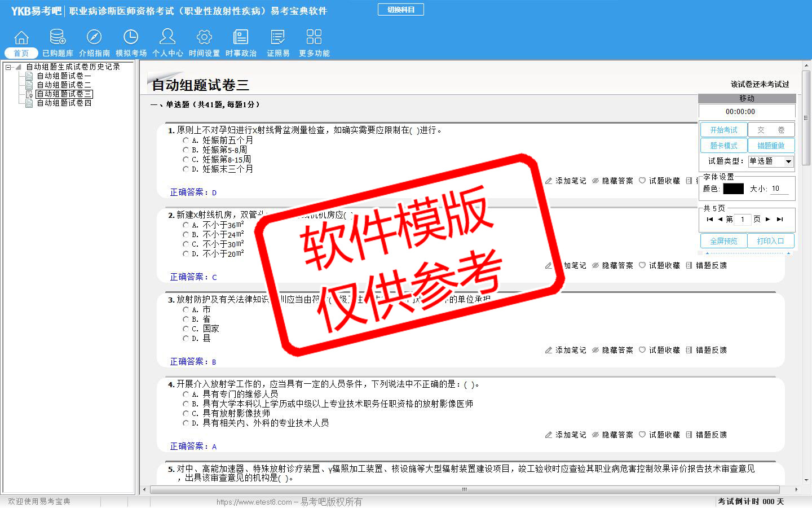Select option C 不小于30m²
The image size is (812, 508).
pyautogui.click(x=186, y=244)
